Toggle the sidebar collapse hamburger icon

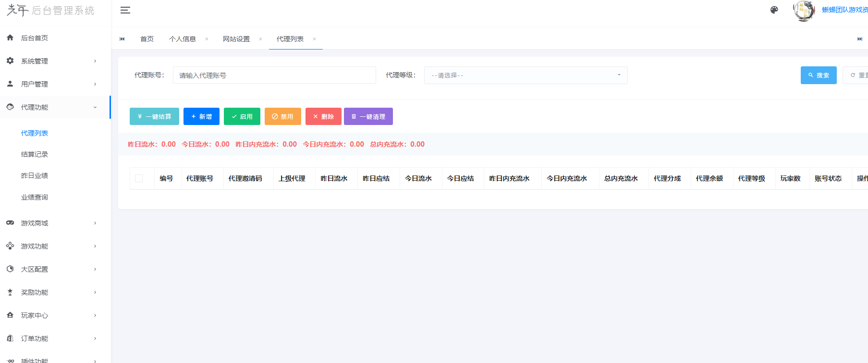(x=125, y=10)
